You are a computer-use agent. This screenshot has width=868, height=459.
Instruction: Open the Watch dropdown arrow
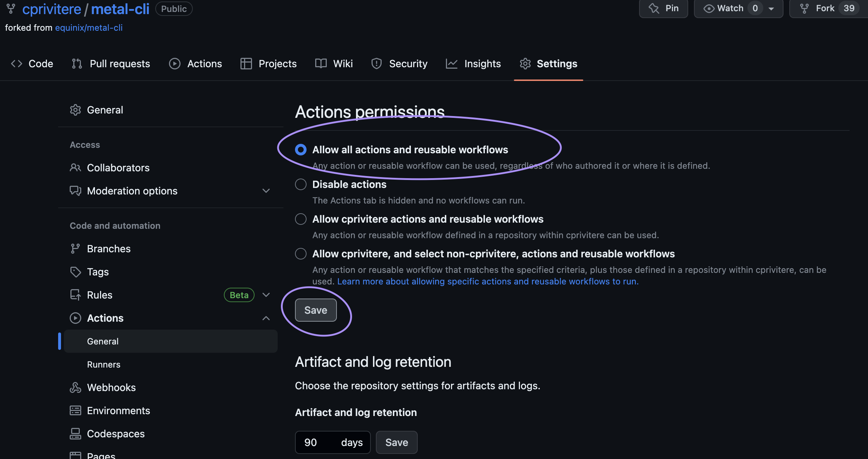tap(771, 9)
